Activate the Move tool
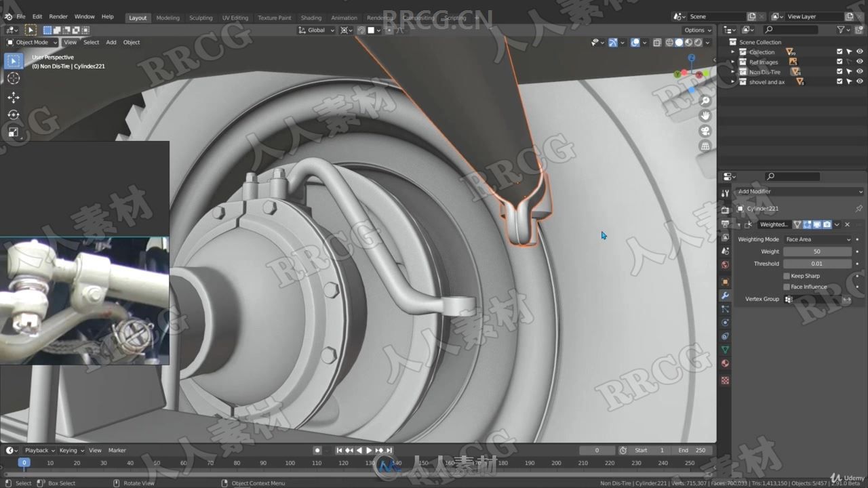The image size is (868, 488). (14, 98)
